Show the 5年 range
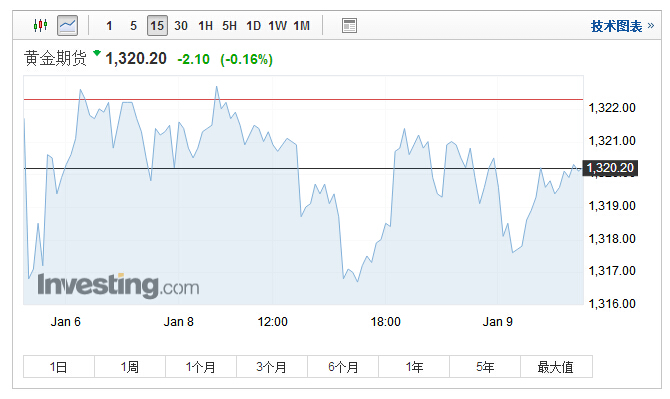This screenshot has width=670, height=399. point(485,367)
